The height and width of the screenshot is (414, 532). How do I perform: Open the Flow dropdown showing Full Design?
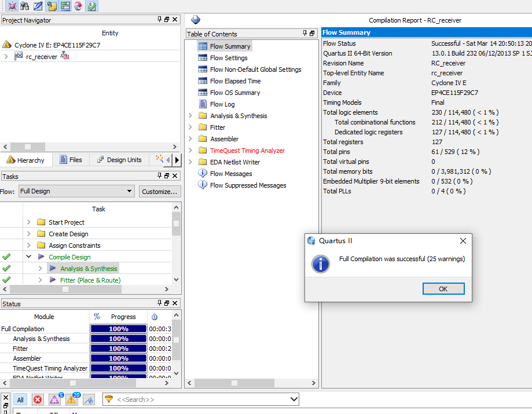click(x=76, y=191)
